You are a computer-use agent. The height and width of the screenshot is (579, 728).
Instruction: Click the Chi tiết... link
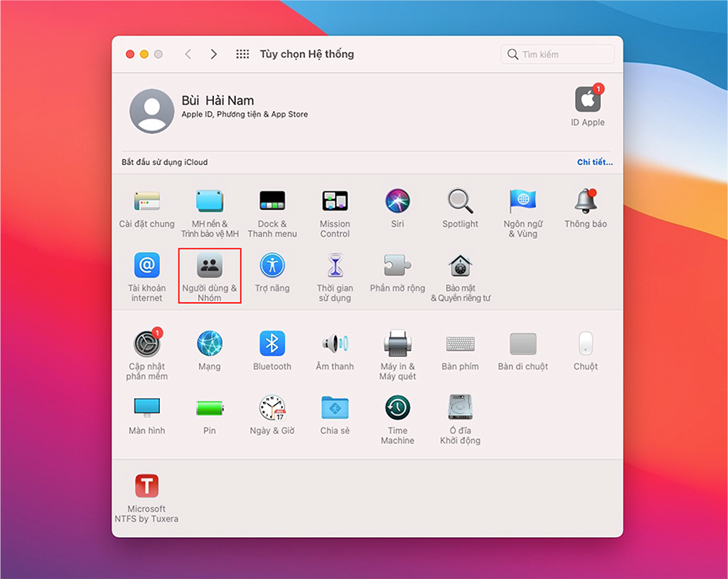pyautogui.click(x=595, y=162)
